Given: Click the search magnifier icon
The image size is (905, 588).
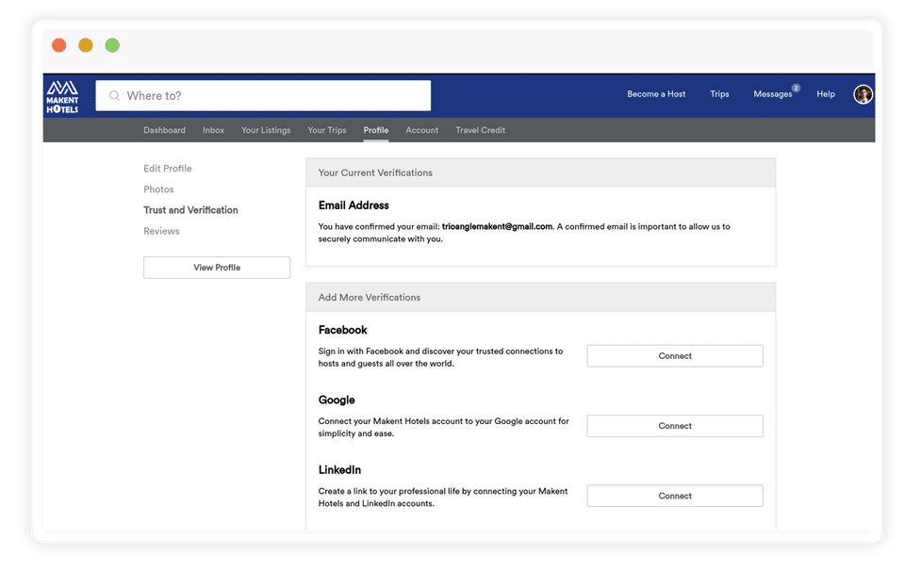Looking at the screenshot, I should click(x=114, y=96).
